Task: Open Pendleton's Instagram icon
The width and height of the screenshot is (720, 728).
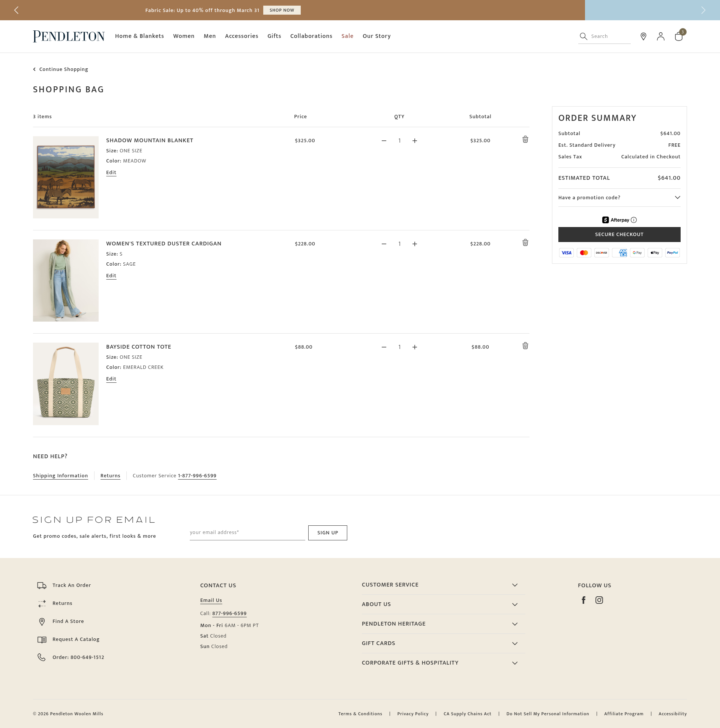Action: (x=599, y=600)
